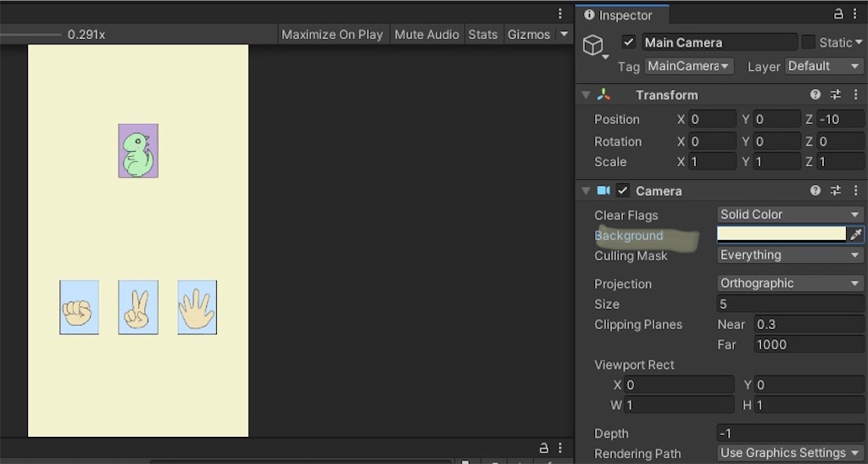Open Game view three-dot options menu

559,14
